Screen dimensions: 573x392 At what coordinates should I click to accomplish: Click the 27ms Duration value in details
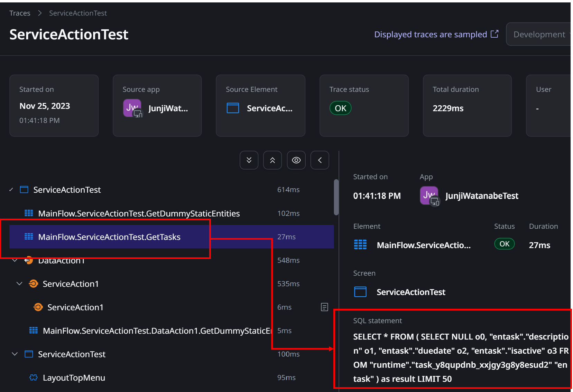click(x=539, y=245)
